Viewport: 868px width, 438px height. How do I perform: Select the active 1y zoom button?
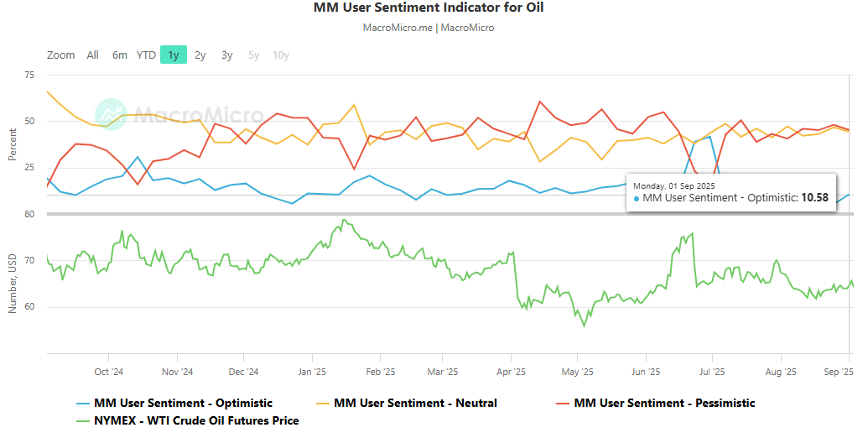[174, 55]
